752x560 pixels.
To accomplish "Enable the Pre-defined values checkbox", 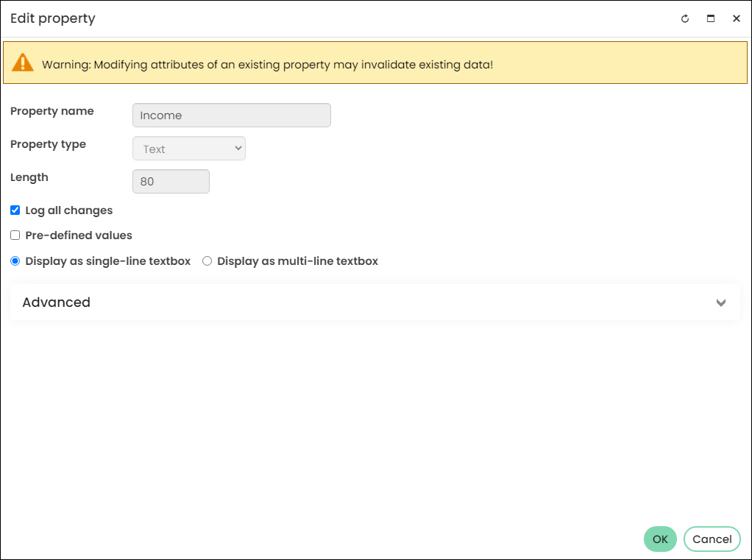I will click(x=15, y=235).
